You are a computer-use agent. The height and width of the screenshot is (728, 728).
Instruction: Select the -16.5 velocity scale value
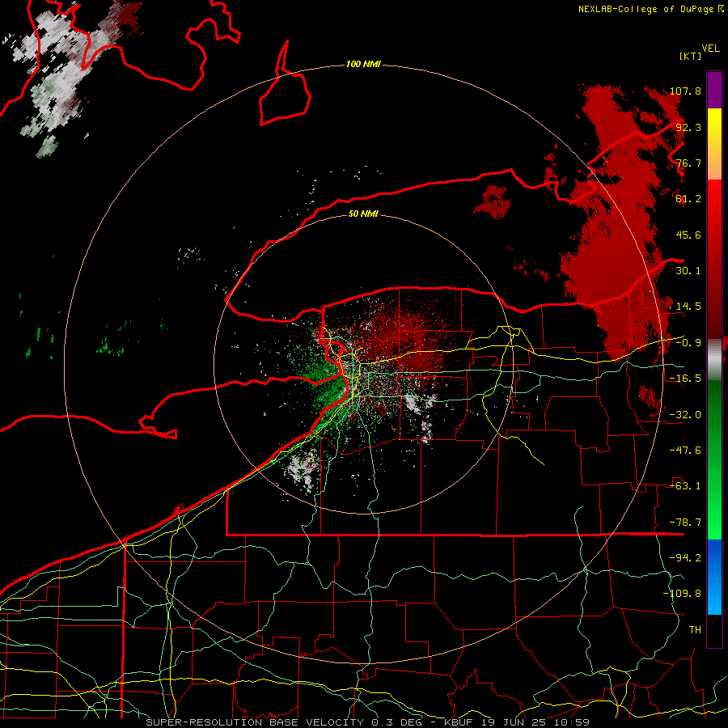point(685,379)
